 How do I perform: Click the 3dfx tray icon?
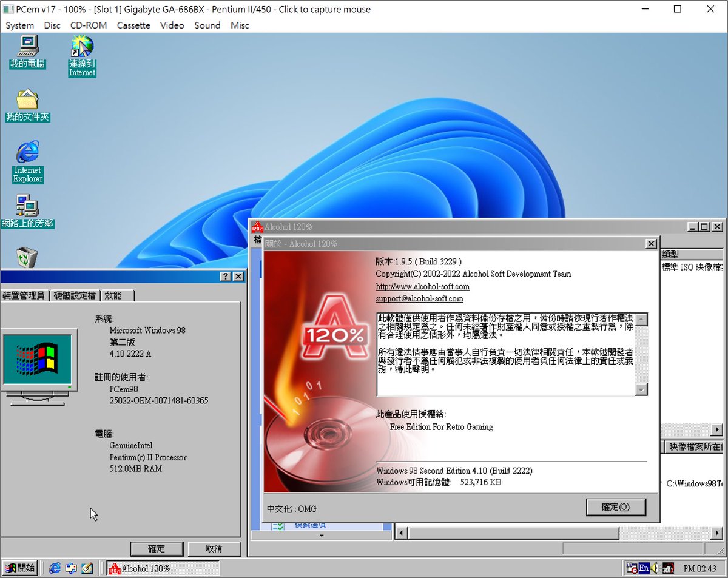(x=668, y=568)
